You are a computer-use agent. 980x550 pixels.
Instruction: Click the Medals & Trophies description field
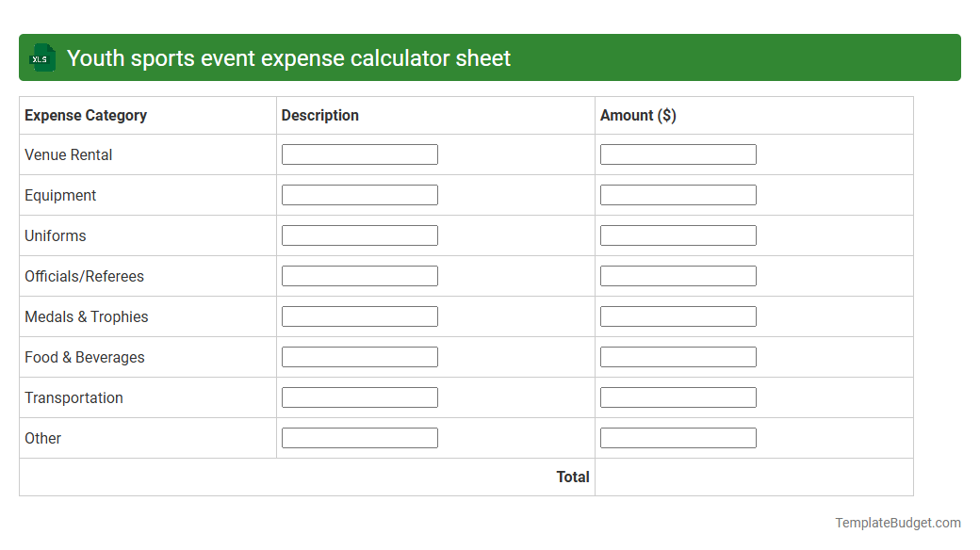tap(359, 315)
